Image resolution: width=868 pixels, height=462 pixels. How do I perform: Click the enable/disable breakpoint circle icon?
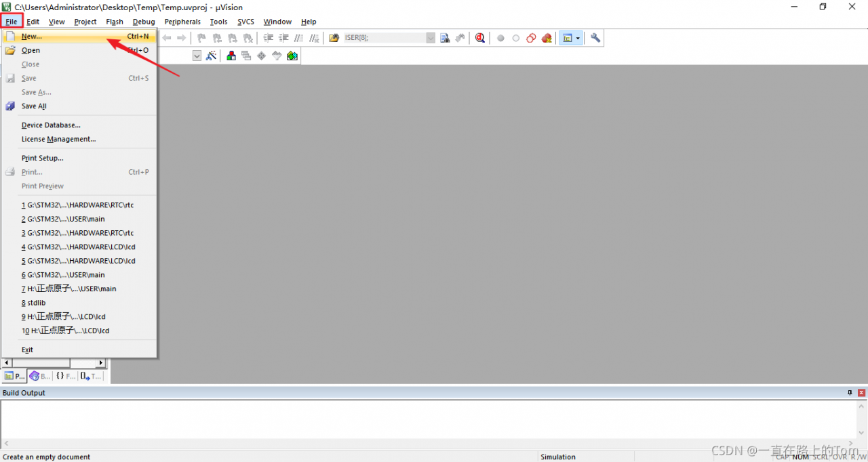[515, 38]
